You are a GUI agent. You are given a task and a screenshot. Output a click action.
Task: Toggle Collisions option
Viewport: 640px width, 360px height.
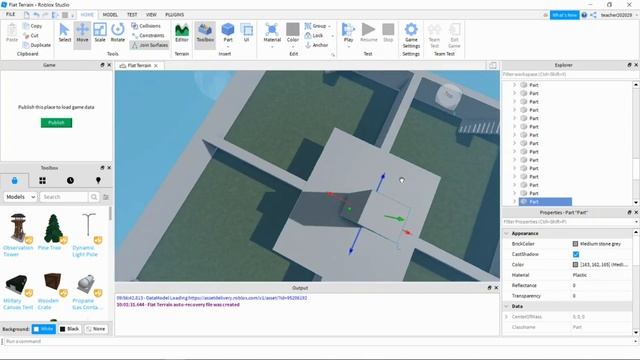[146, 26]
